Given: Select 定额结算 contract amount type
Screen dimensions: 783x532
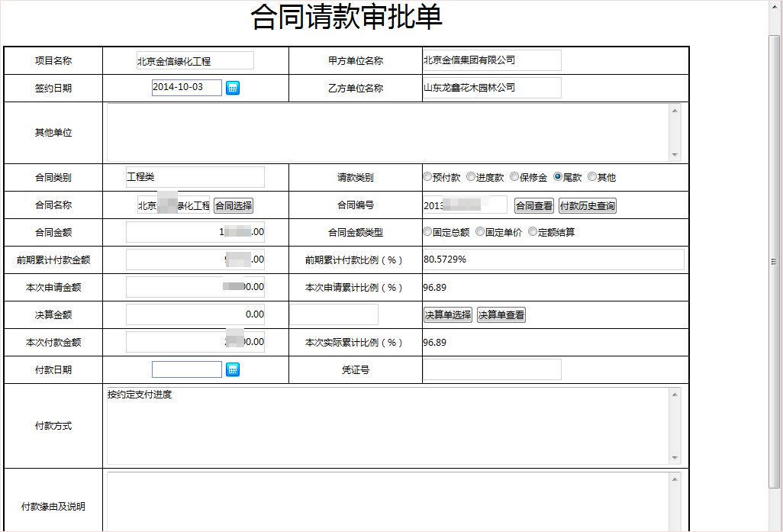Looking at the screenshot, I should [533, 232].
